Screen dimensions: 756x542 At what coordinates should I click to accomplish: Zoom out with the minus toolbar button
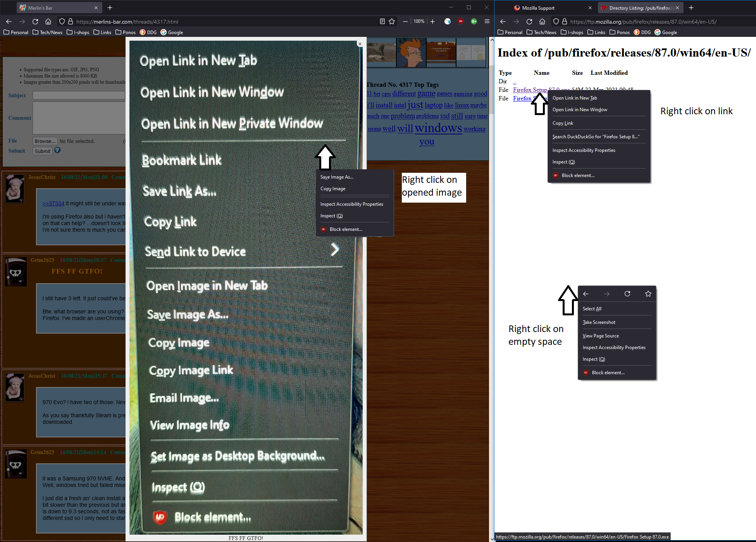[405, 22]
